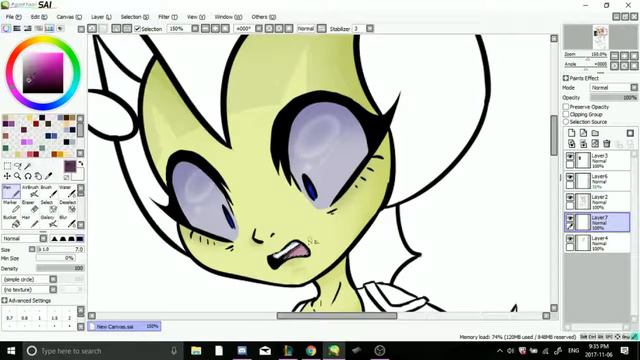
Task: Select the New Canvas.sai document tab
Action: 124,326
